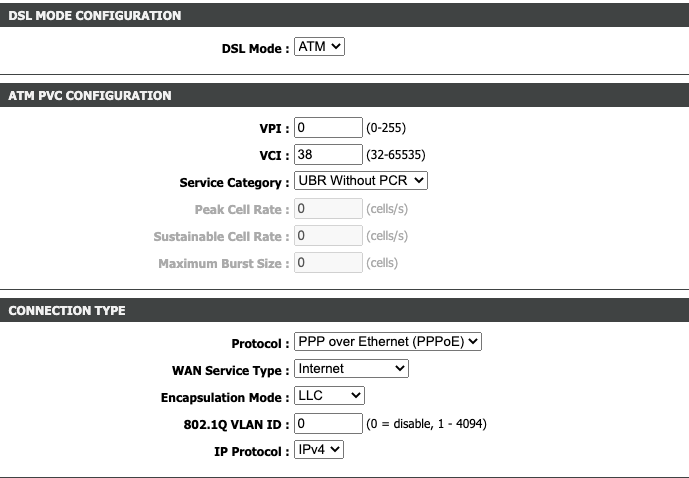Focus the VCI field containing 38
The width and height of the screenshot is (689, 478).
(x=328, y=154)
